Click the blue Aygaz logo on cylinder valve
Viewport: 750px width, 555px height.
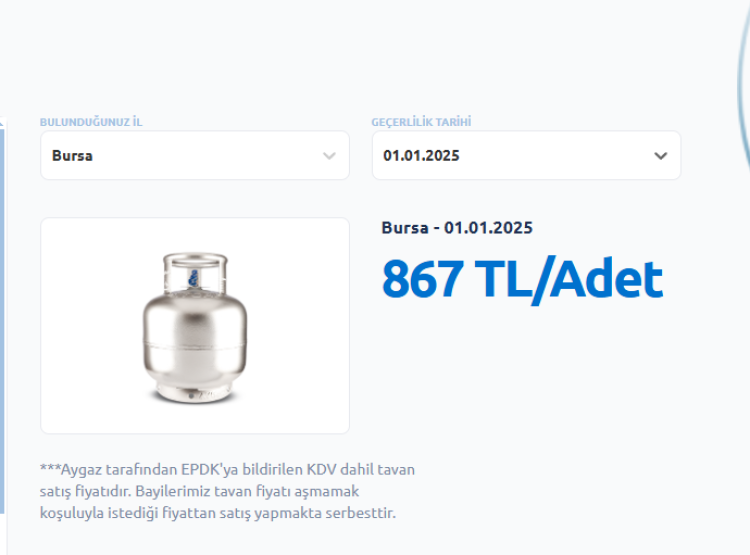194,278
